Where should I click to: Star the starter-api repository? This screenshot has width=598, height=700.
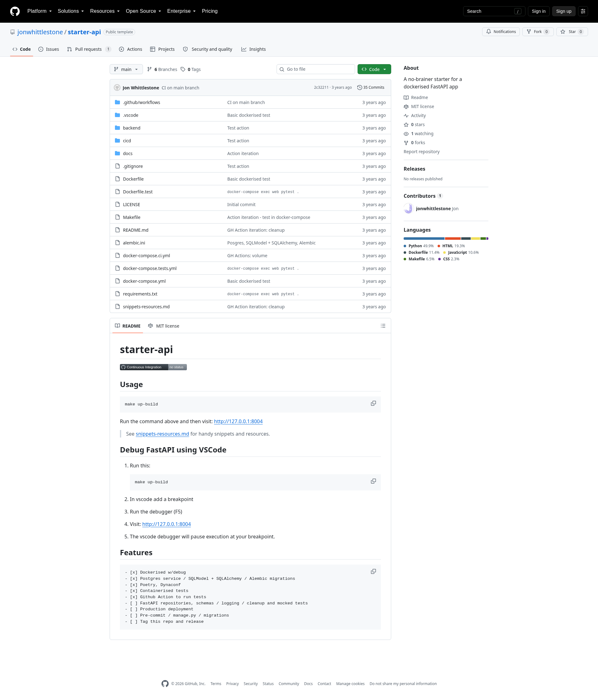coord(572,32)
